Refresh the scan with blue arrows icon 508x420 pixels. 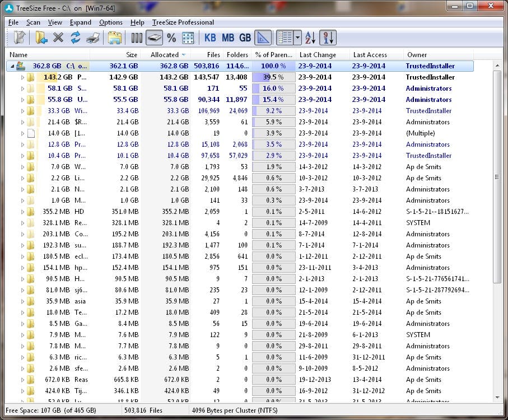76,38
